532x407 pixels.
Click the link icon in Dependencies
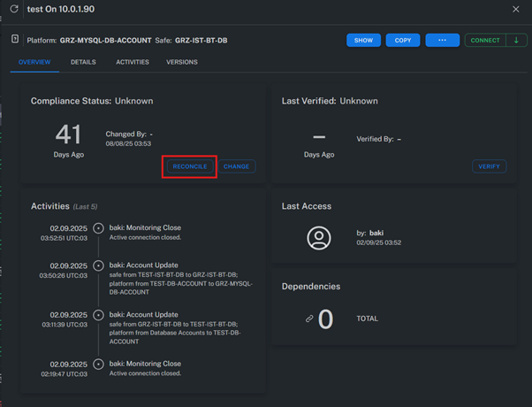(309, 319)
